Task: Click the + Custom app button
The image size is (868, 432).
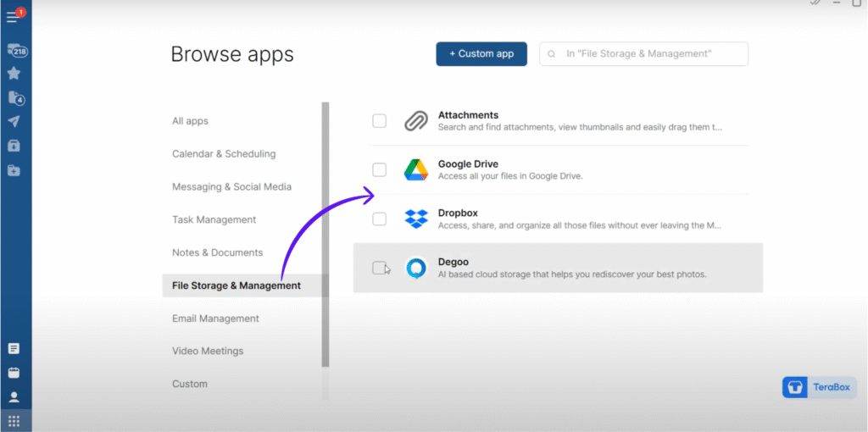Action: tap(481, 53)
